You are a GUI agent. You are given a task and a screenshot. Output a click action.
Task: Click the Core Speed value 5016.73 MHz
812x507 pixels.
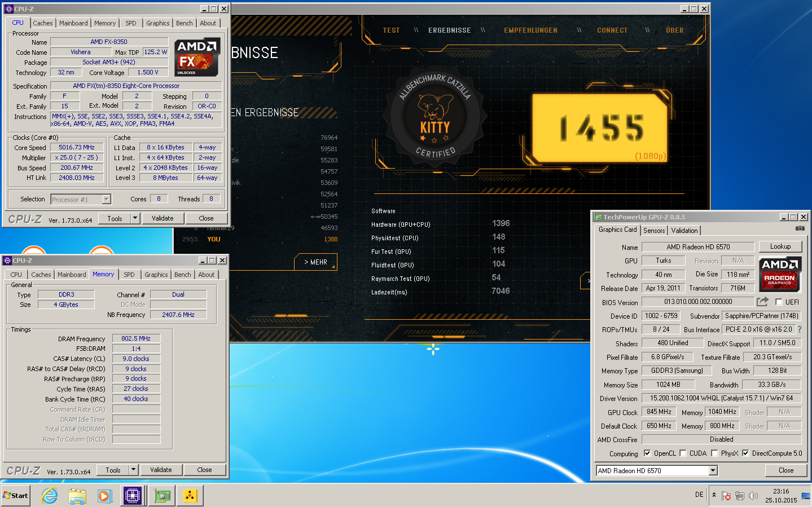pos(77,147)
